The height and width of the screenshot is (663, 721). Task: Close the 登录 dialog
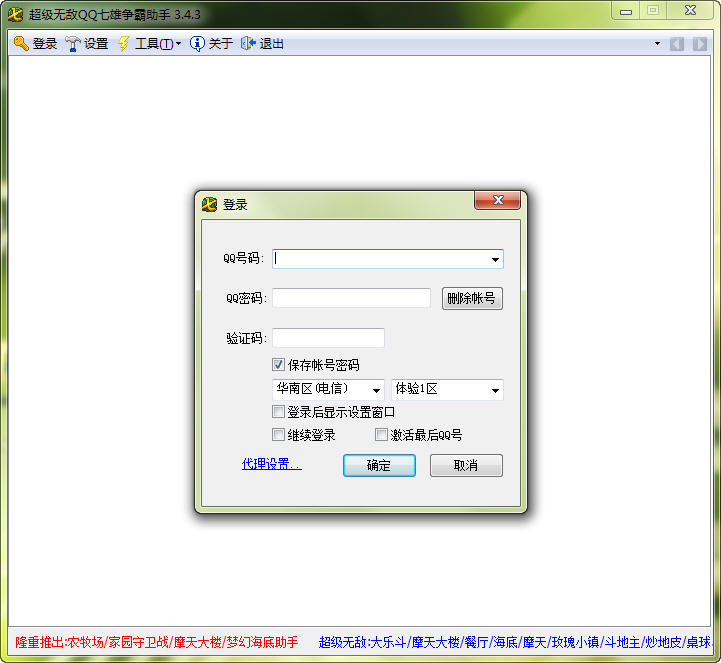498,200
